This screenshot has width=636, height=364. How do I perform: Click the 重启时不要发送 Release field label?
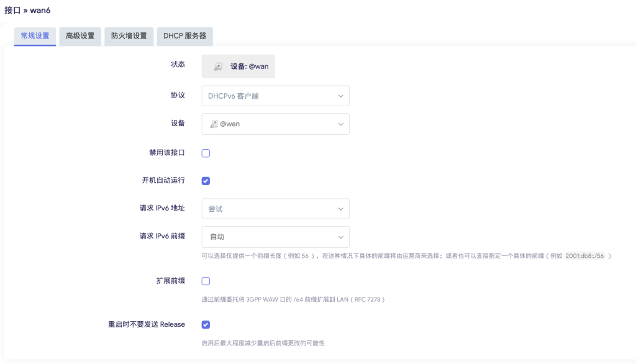(x=147, y=325)
